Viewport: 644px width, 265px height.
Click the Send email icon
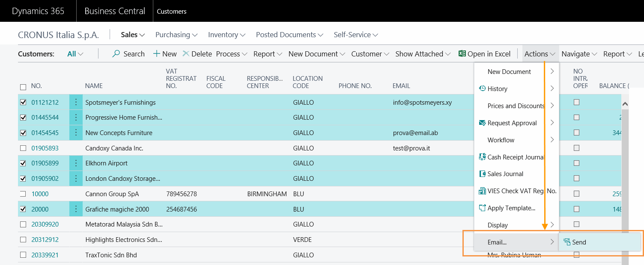tap(567, 242)
